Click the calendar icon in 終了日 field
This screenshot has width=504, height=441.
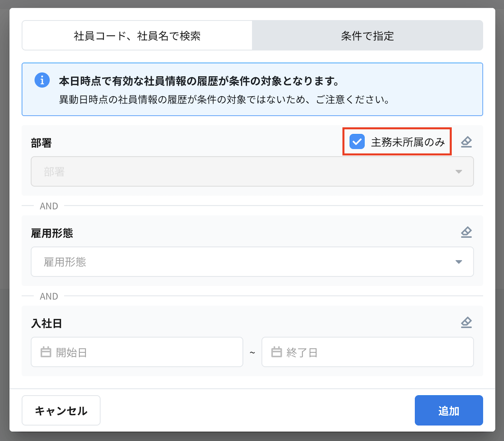[x=277, y=352]
